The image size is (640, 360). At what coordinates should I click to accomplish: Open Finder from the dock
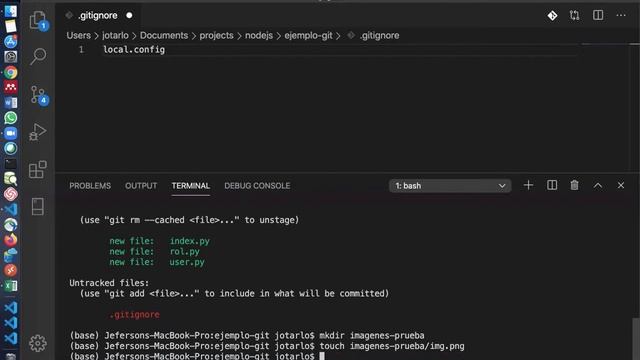[11, 11]
